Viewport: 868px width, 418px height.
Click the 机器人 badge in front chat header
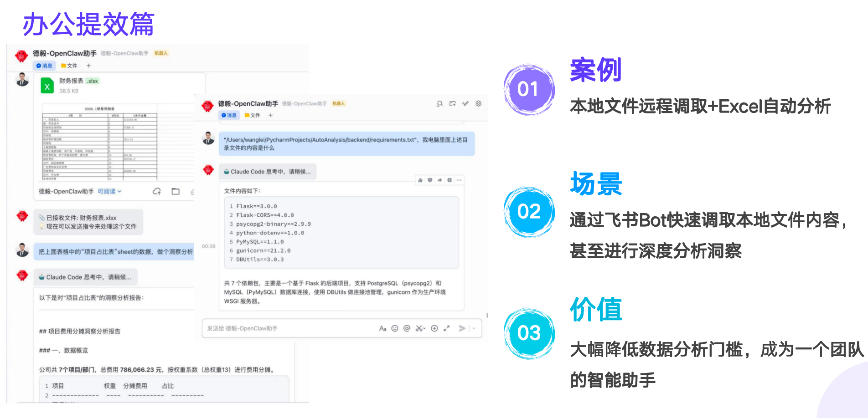[339, 104]
